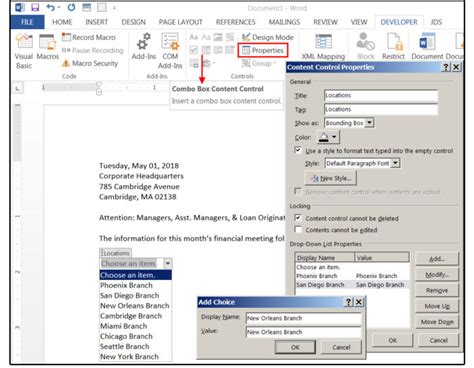Insert Plain Text content control
The image size is (474, 368).
[x=206, y=37]
